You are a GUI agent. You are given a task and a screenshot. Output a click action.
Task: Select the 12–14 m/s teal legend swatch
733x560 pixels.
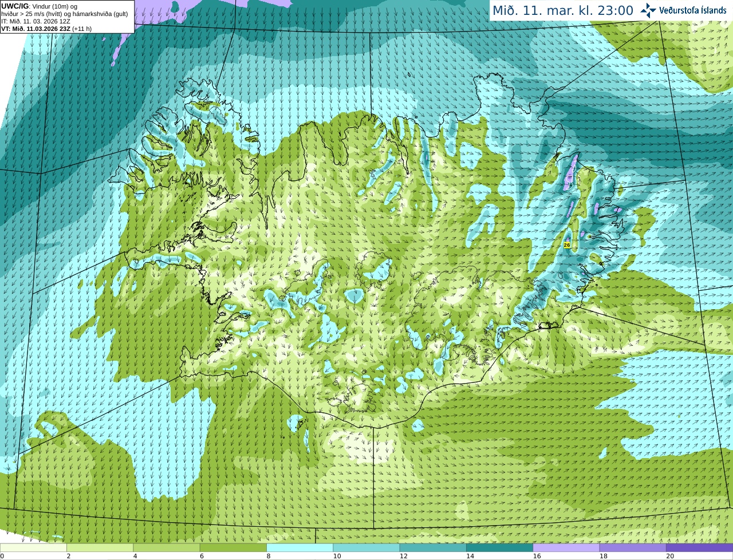433,548
